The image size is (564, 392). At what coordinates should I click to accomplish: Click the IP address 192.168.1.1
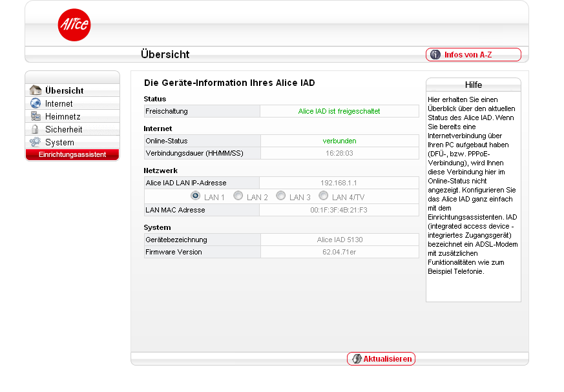[x=339, y=183]
